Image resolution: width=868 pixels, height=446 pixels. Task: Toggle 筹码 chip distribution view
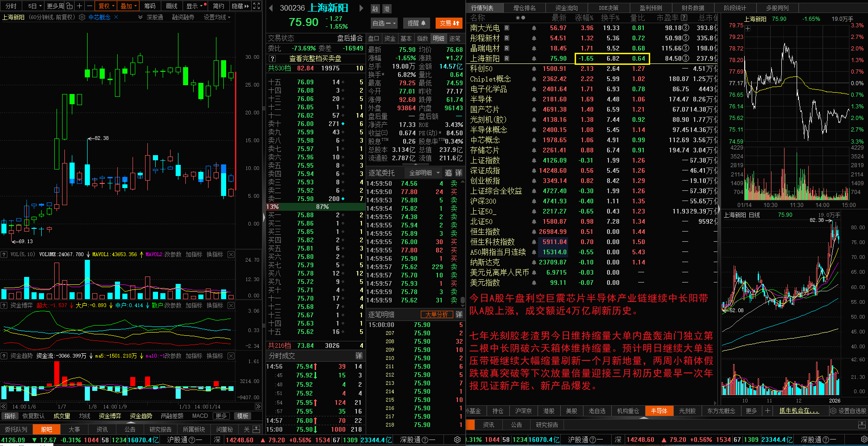[x=150, y=6]
